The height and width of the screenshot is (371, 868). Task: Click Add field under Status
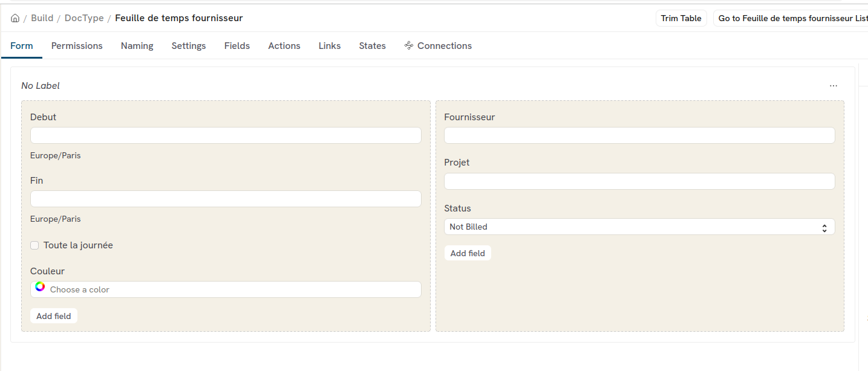(468, 253)
